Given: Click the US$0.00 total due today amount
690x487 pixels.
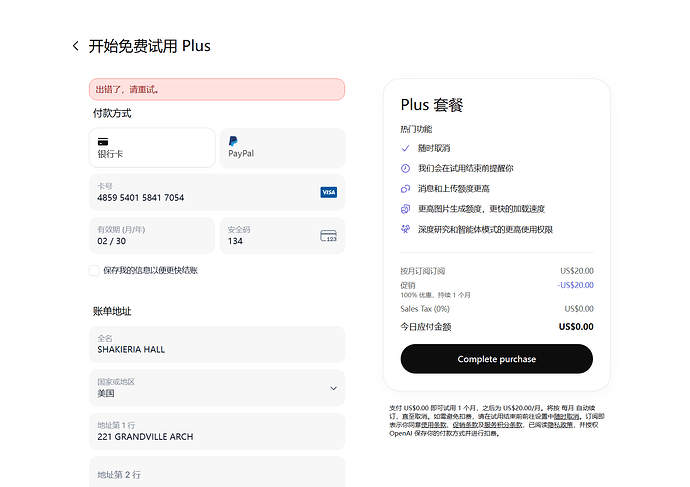Looking at the screenshot, I should [x=576, y=327].
